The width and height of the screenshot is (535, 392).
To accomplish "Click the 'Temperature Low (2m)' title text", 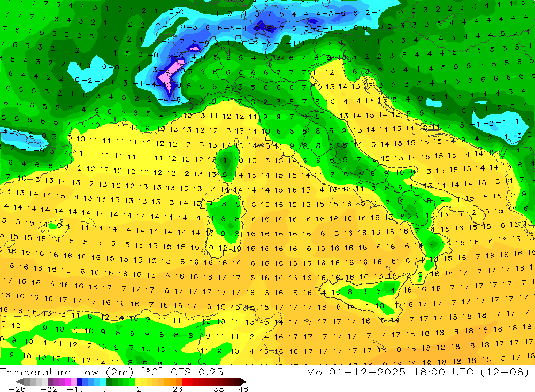I will [66, 372].
